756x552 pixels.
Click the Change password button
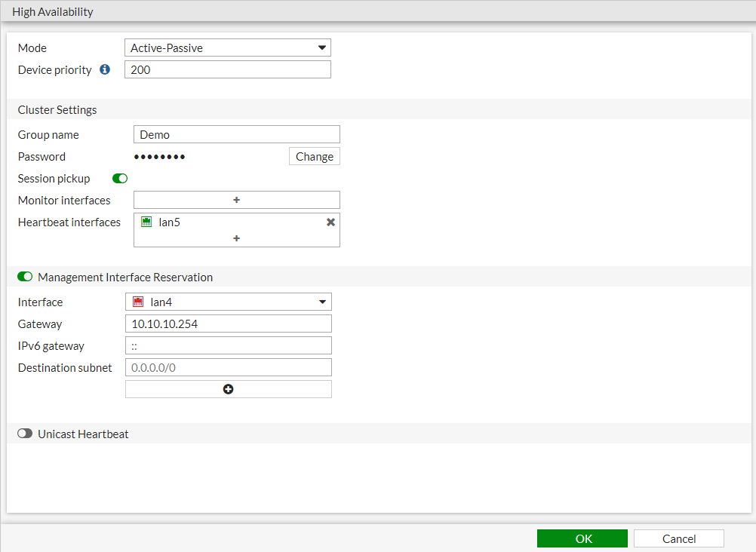[x=315, y=156]
